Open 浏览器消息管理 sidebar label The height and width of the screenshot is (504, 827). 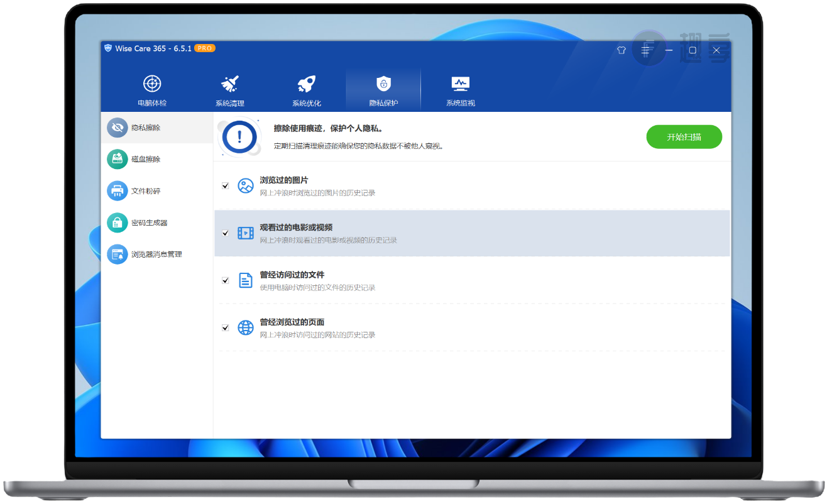click(x=156, y=254)
